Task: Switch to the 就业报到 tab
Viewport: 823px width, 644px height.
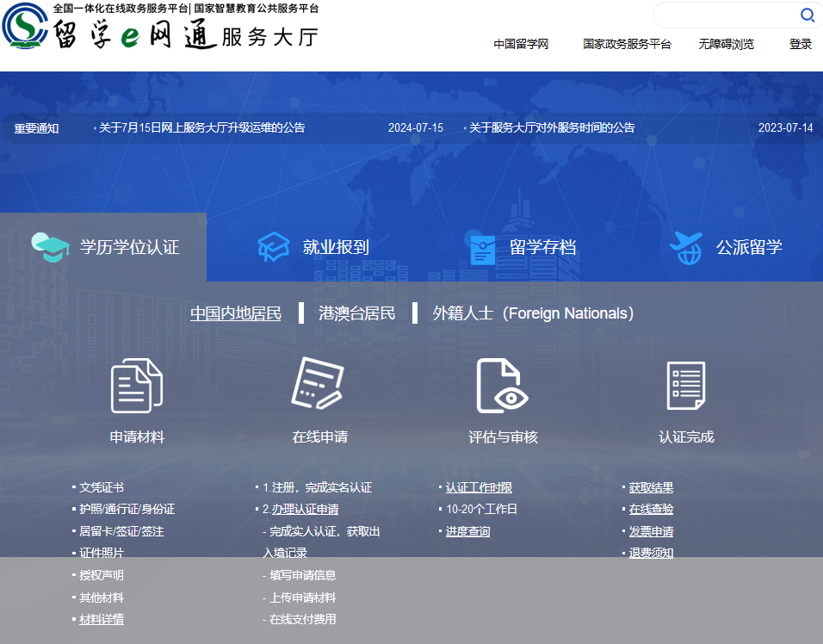Action: coord(313,247)
